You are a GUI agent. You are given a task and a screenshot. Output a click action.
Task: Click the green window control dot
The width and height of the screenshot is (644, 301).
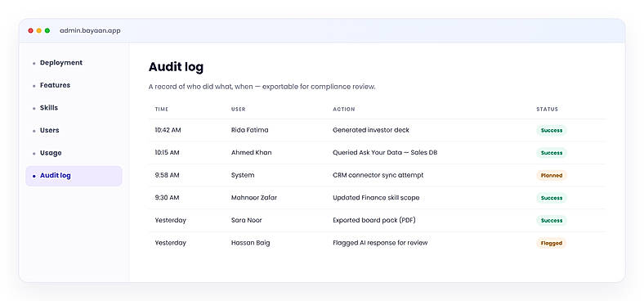(47, 30)
